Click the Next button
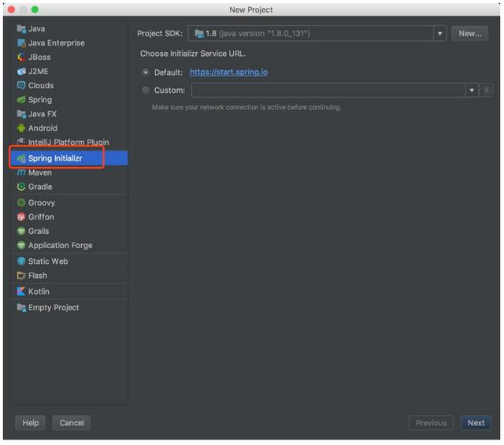The width and height of the screenshot is (504, 445). (x=476, y=423)
